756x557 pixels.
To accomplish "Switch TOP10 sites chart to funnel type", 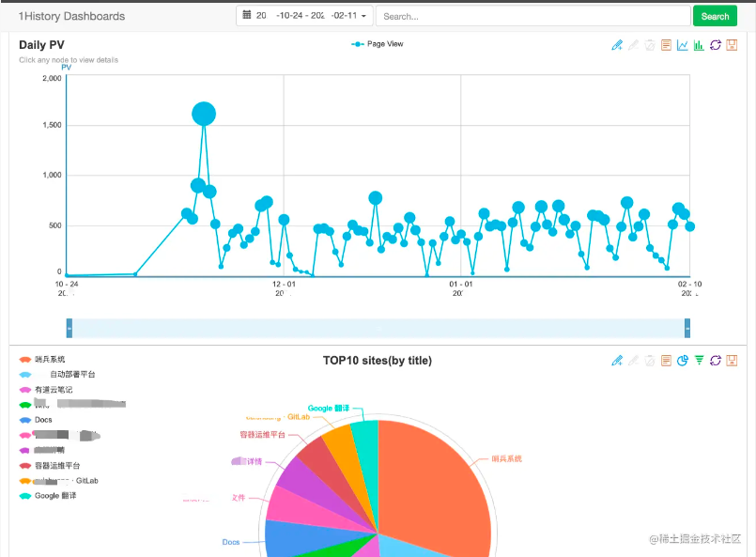I will pos(699,361).
